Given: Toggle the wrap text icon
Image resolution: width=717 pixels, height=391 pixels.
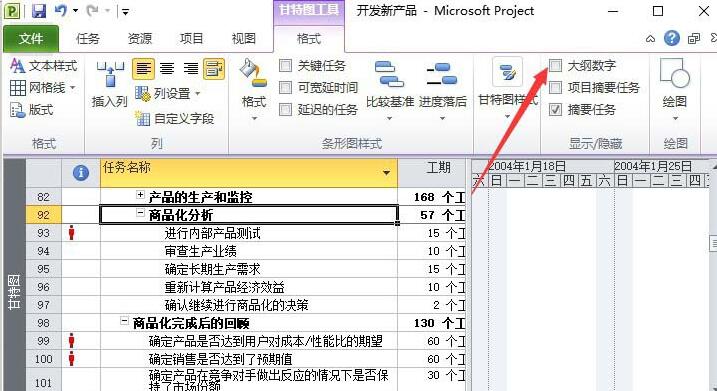Looking at the screenshot, I should 214,69.
